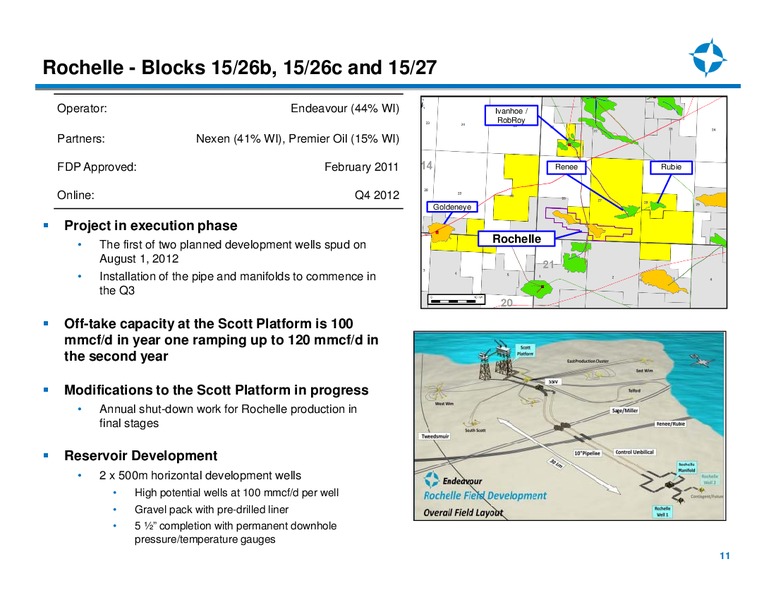Viewport: 776px width, 600px height.
Task: Click 'Modifications to the Scott Platform in progress'
Action: click(x=216, y=390)
